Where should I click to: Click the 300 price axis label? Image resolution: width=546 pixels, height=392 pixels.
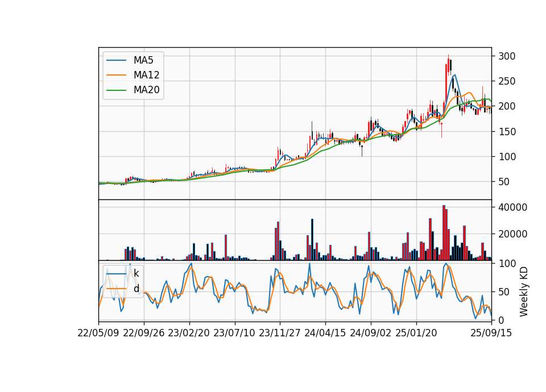507,56
